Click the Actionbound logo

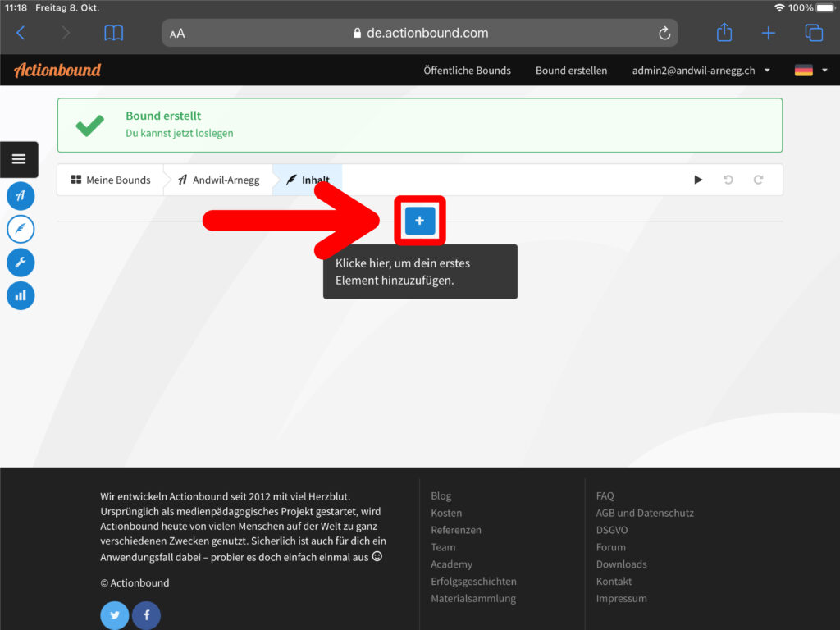57,71
